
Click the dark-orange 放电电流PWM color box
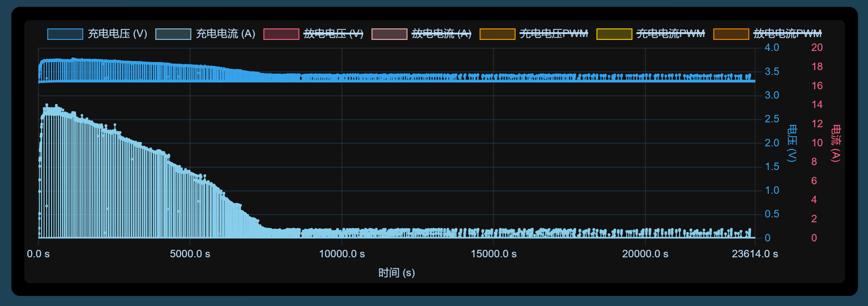point(731,34)
